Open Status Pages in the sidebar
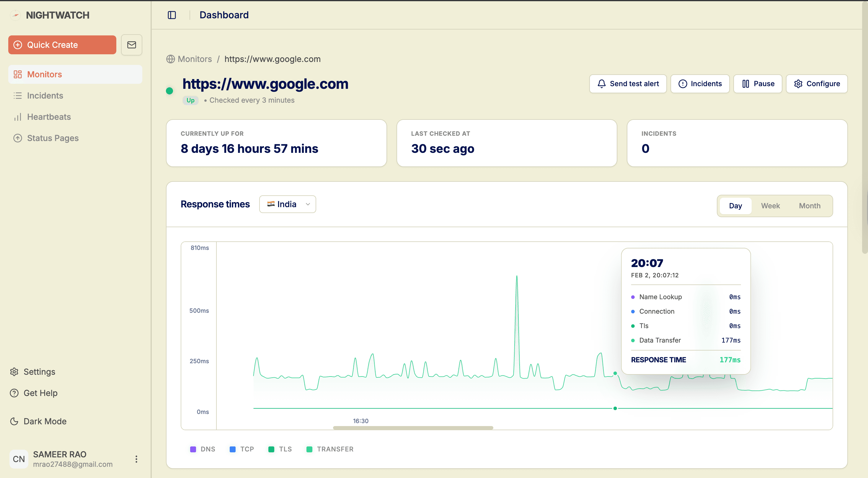The width and height of the screenshot is (868, 478). pos(53,138)
